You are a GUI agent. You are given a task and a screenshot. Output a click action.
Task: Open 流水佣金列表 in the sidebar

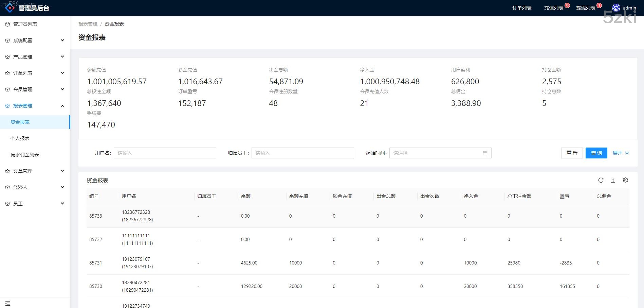[25, 155]
